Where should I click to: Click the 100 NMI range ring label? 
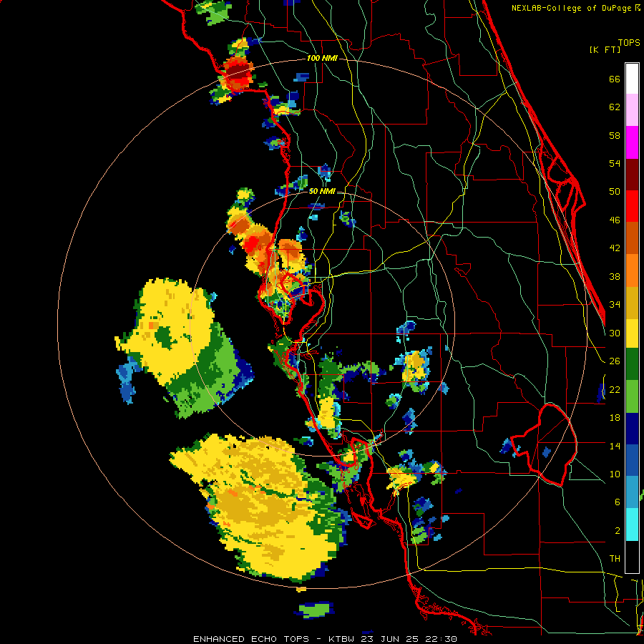pyautogui.click(x=322, y=58)
